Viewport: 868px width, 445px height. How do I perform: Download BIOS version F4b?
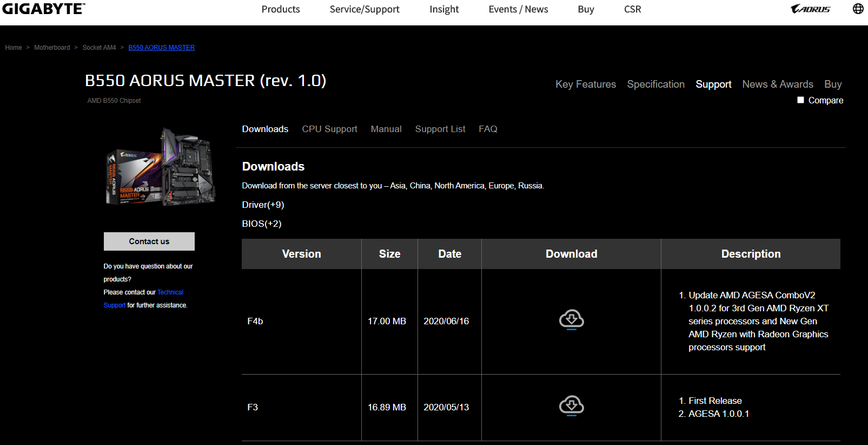click(571, 319)
